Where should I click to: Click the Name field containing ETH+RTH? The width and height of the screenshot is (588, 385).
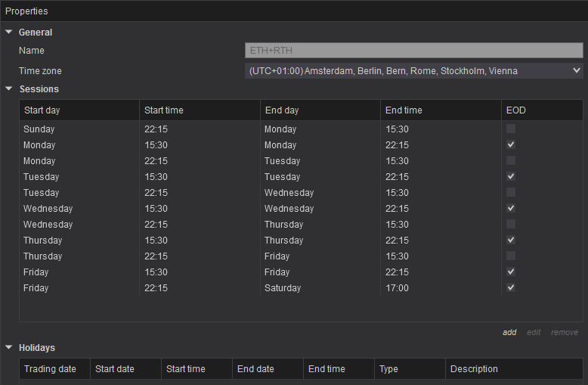[414, 51]
